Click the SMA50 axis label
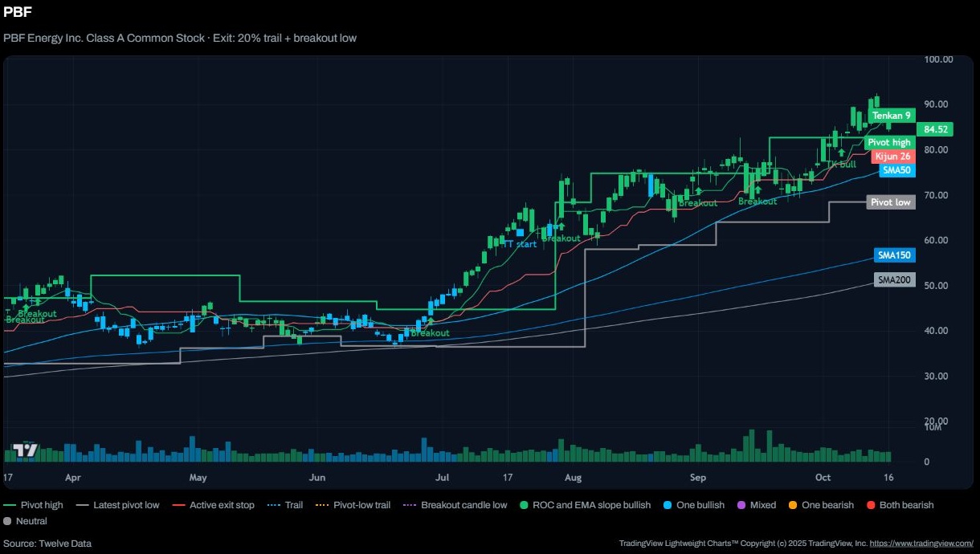980x554 pixels. (x=896, y=170)
